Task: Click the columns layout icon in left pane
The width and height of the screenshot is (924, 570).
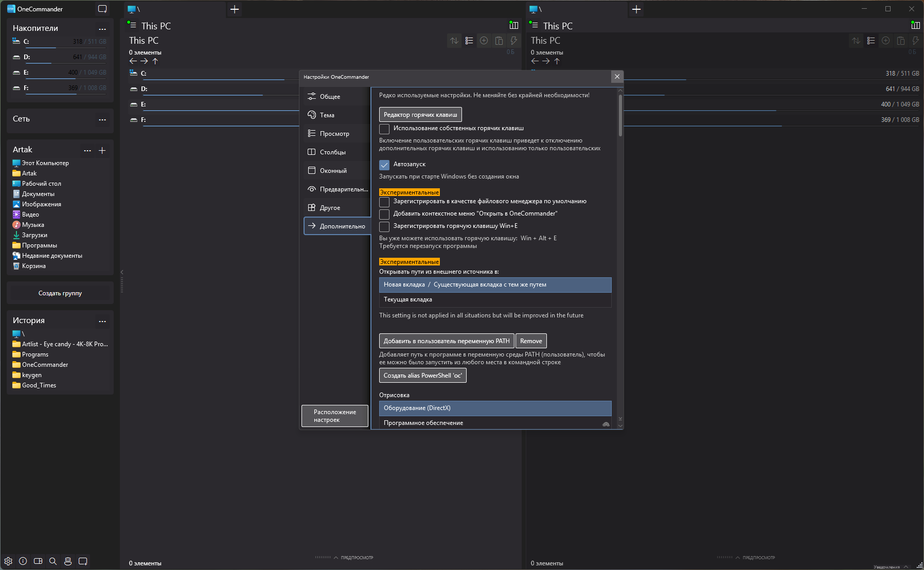Action: 513,25
